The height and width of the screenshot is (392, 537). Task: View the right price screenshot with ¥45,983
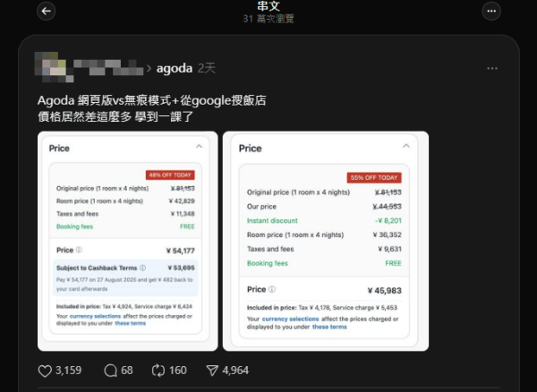tap(326, 241)
